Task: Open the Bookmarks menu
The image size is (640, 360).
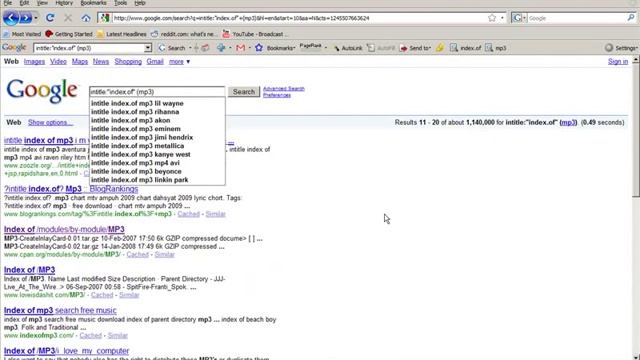Action: tap(93, 3)
